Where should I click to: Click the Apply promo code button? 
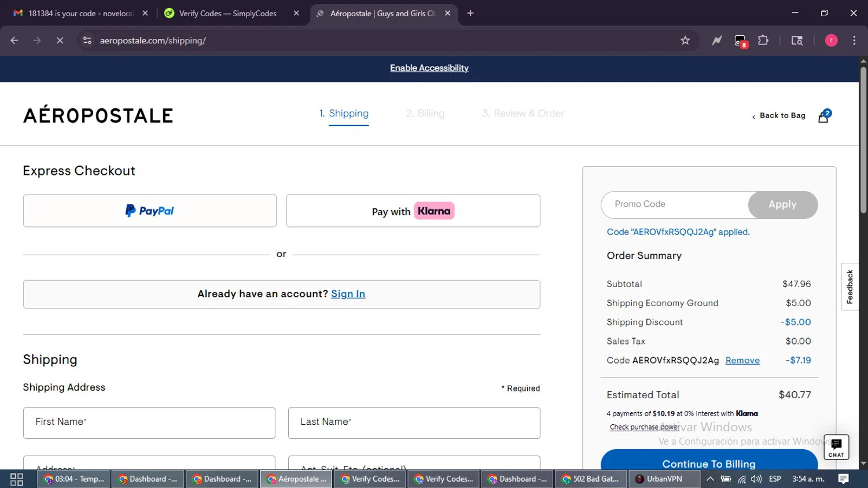pyautogui.click(x=782, y=205)
